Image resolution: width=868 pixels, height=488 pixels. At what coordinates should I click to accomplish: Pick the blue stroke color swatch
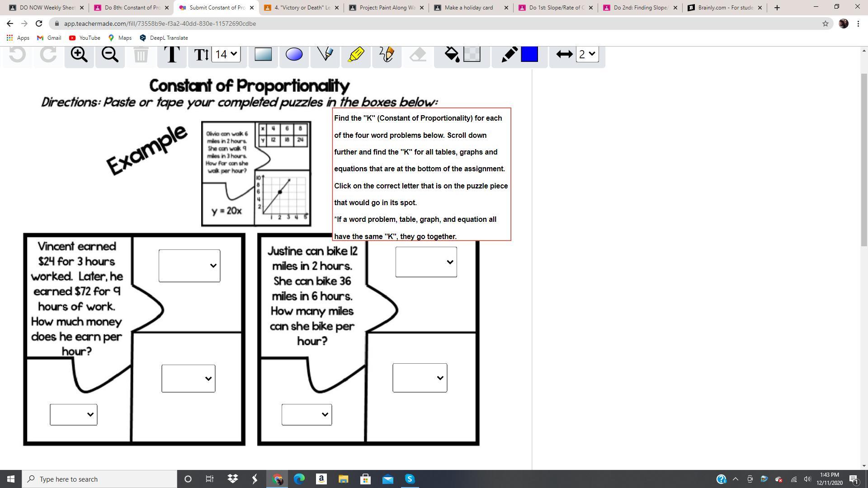[529, 54]
